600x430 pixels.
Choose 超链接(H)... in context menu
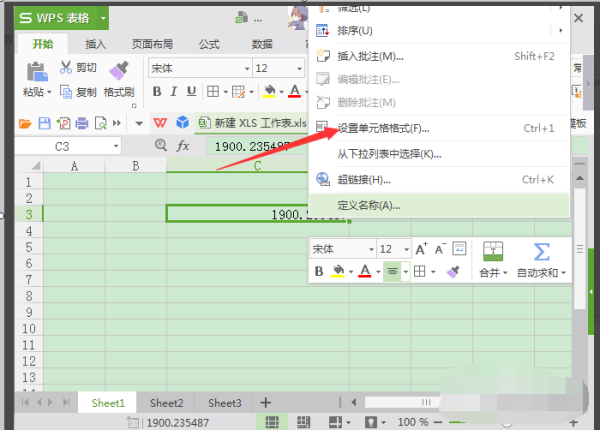point(439,180)
